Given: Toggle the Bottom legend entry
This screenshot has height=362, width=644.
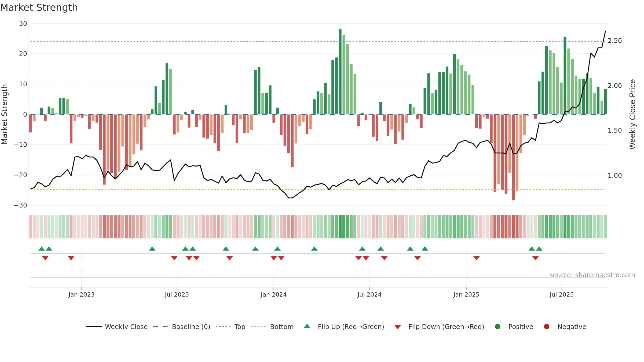Looking at the screenshot, I should (272, 327).
